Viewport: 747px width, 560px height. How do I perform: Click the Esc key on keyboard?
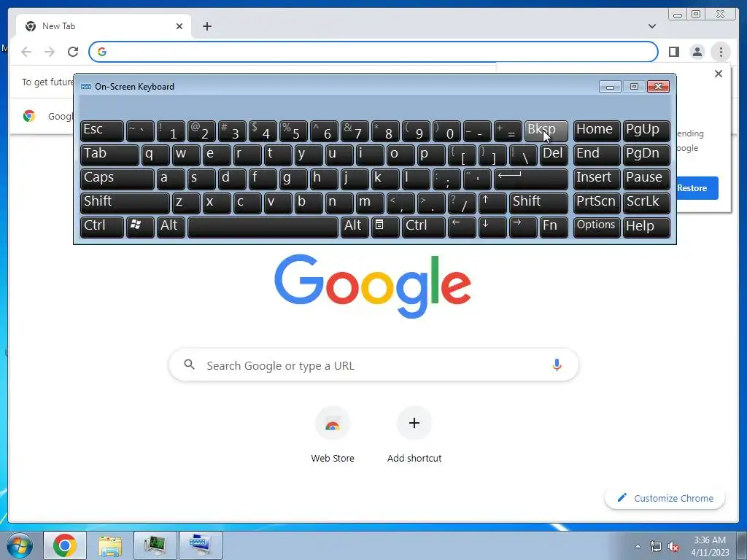click(x=102, y=131)
